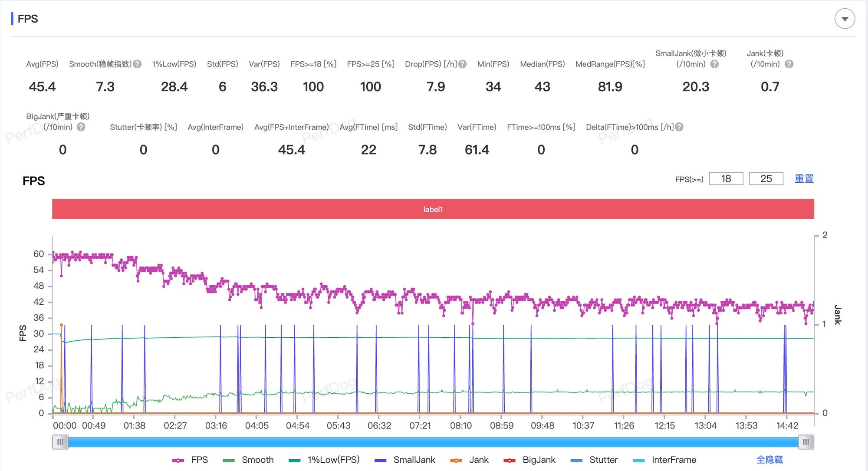868x471 pixels.
Task: Click FPS threshold field showing 18
Action: (726, 179)
